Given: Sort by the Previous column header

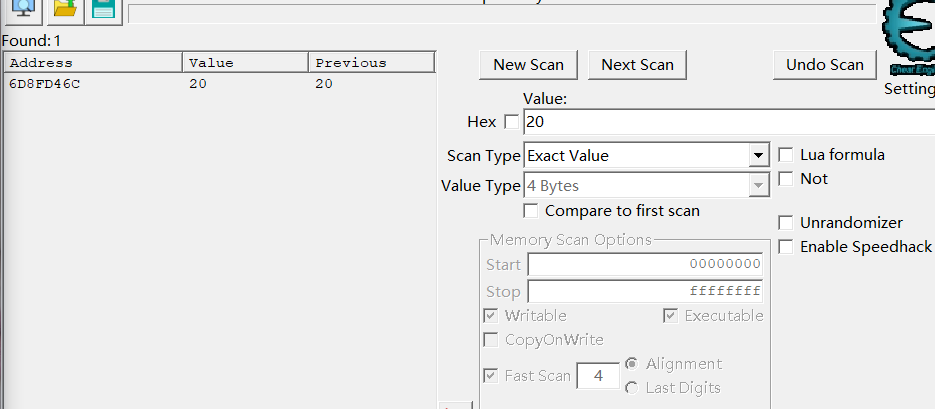Looking at the screenshot, I should pos(371,63).
